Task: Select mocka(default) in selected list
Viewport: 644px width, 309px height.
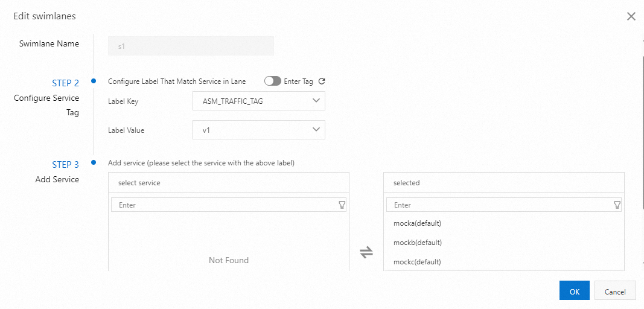Action: [418, 223]
